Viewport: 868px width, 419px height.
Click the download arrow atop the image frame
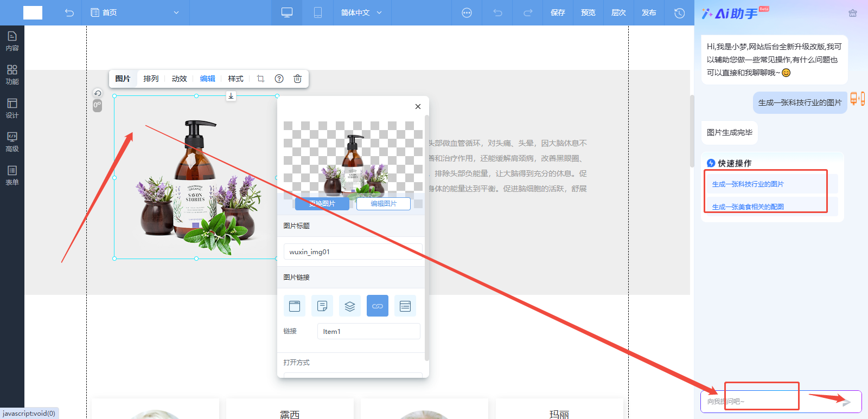pyautogui.click(x=231, y=96)
